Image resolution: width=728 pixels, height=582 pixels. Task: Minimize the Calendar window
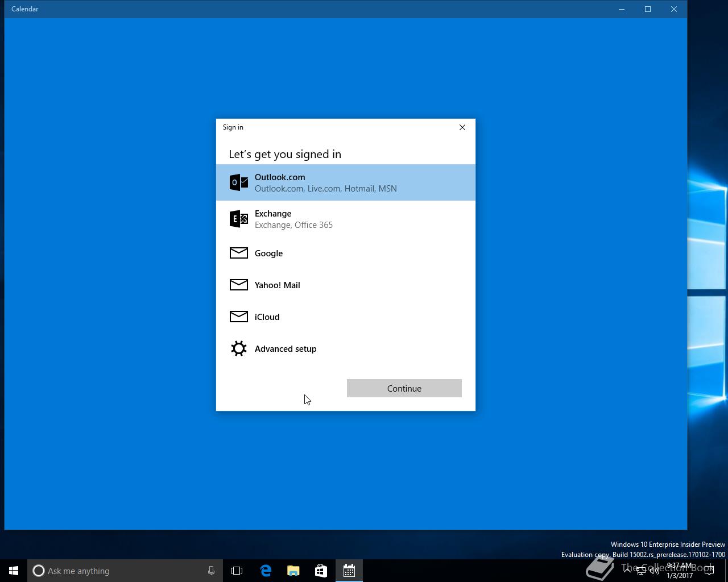[622, 9]
